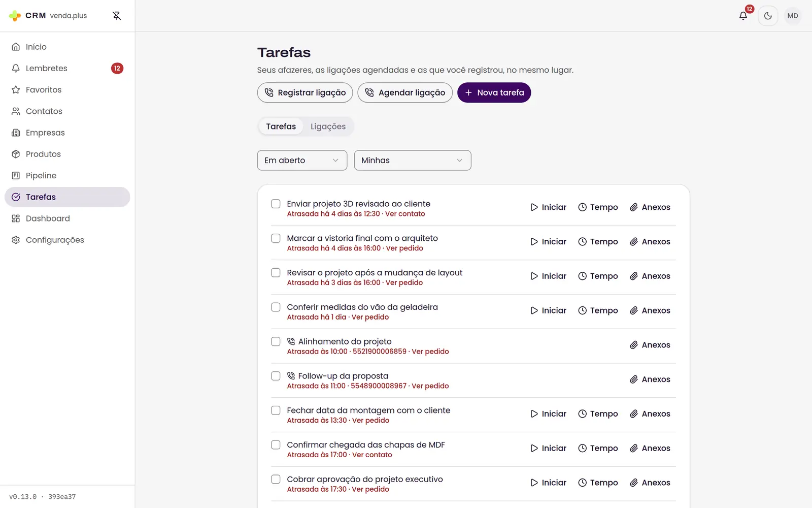Go to Início in the sidebar
This screenshot has height=508, width=812.
point(67,47)
